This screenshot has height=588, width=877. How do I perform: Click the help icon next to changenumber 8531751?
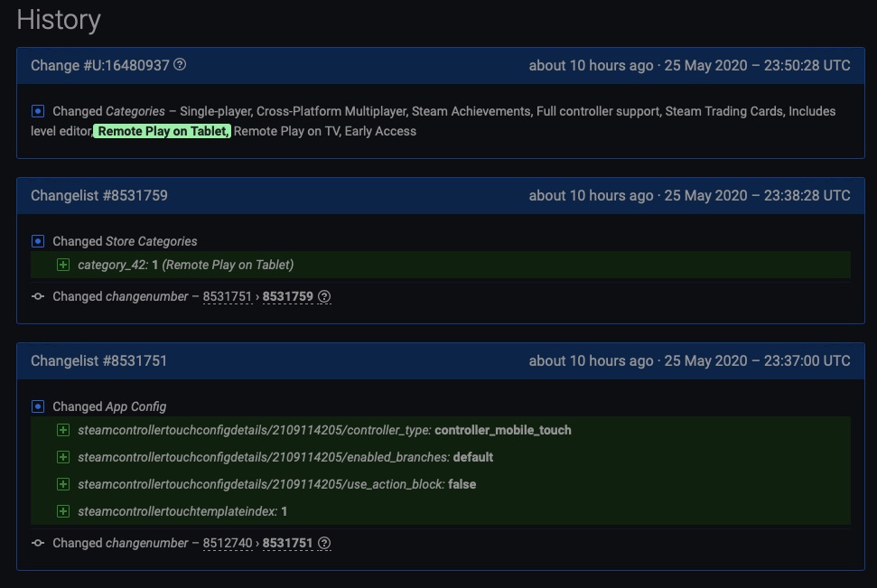coord(325,543)
